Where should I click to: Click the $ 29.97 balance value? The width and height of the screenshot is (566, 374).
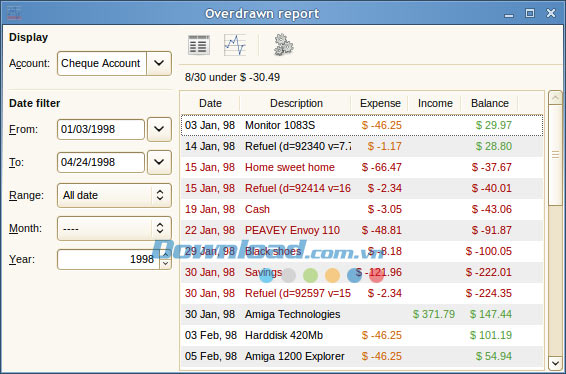pyautogui.click(x=494, y=125)
